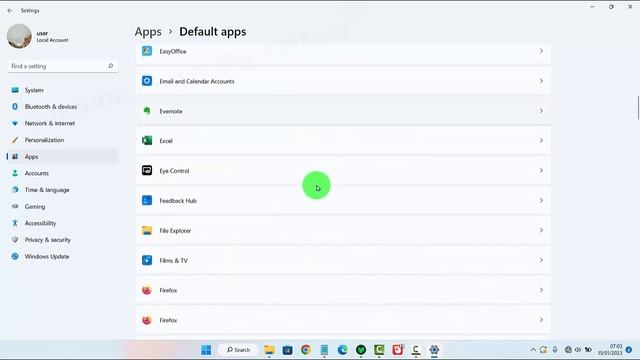Click the System monitor icon in sidebar
640x360 pixels.
(15, 90)
